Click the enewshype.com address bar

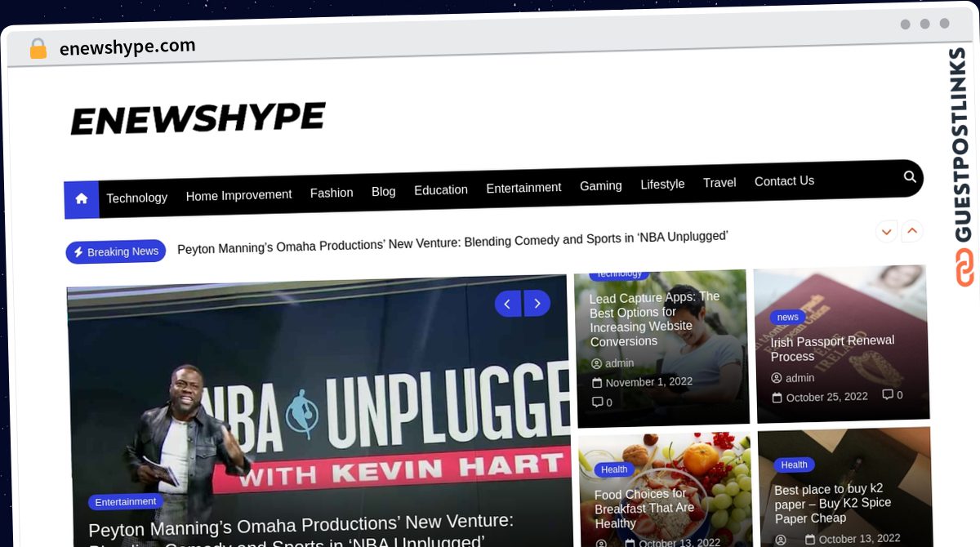point(127,47)
